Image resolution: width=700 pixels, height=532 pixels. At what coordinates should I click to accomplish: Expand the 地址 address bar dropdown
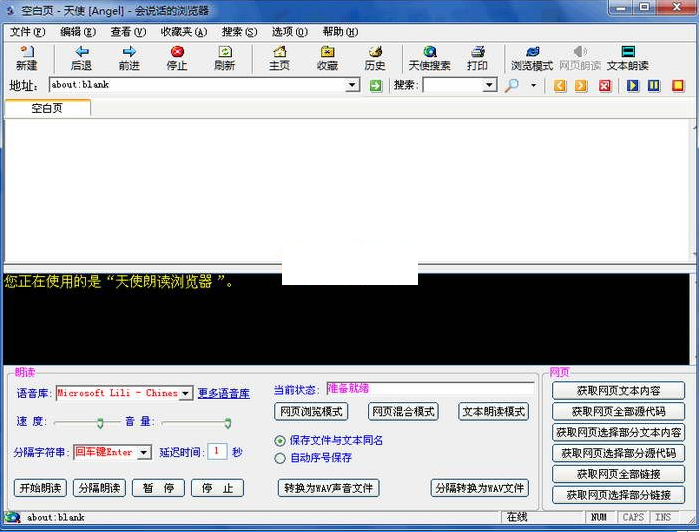coord(352,86)
